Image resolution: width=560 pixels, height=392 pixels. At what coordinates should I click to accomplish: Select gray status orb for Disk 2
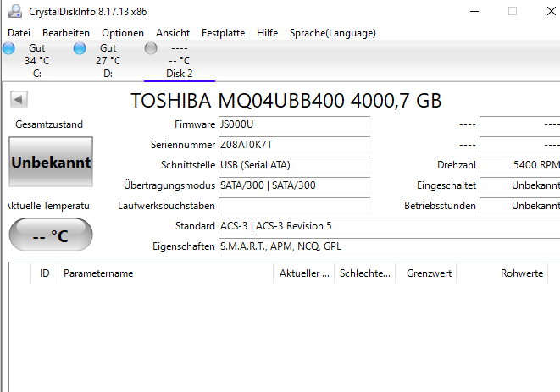151,48
